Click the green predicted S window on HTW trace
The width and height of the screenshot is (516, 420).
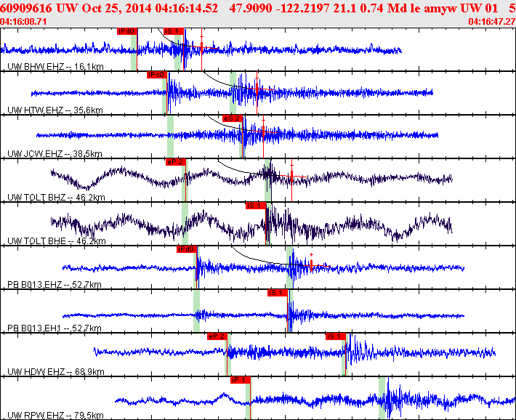click(233, 93)
